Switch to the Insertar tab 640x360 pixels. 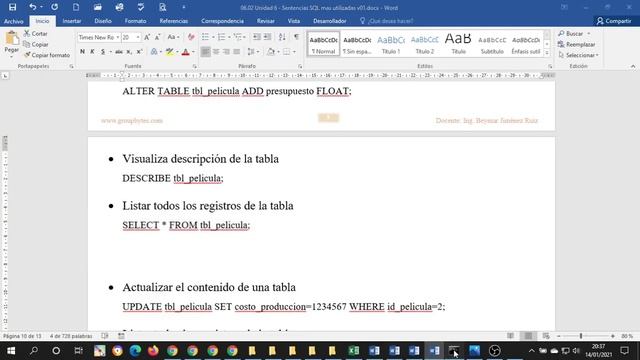(72, 21)
